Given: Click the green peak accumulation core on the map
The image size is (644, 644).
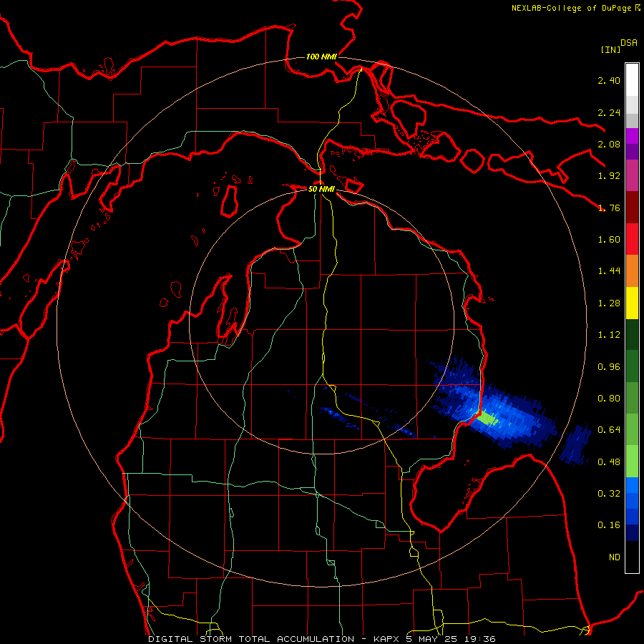Looking at the screenshot, I should coord(488,419).
